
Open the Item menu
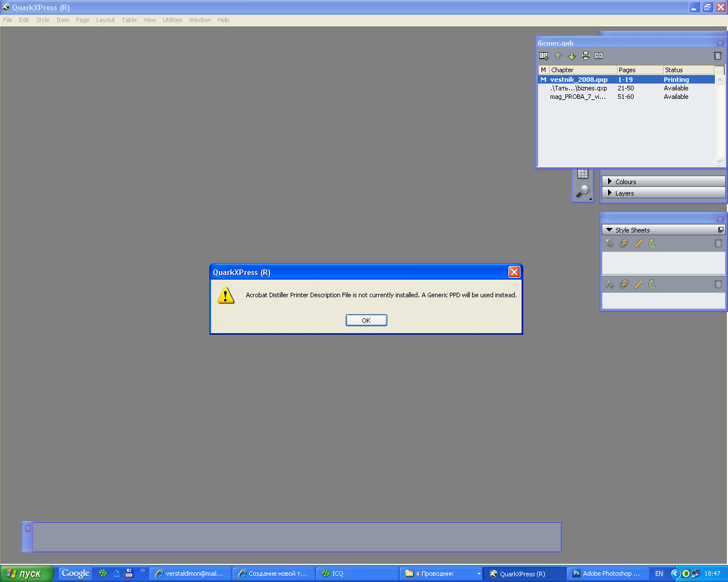click(63, 20)
